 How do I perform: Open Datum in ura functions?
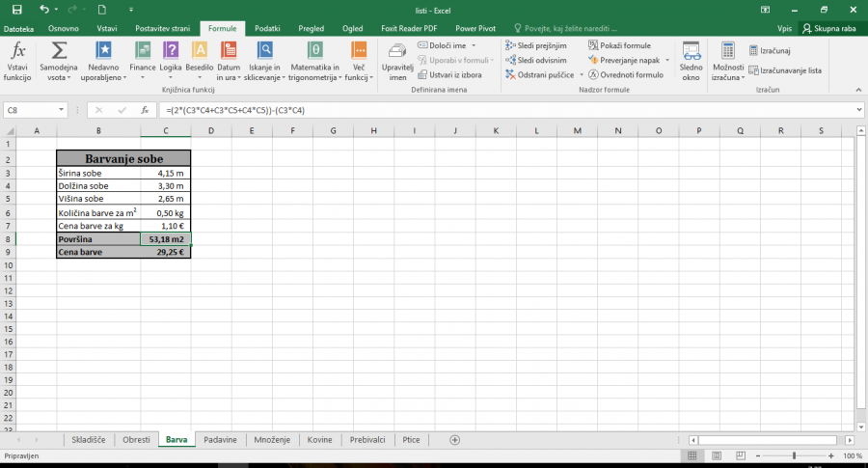pos(229,60)
